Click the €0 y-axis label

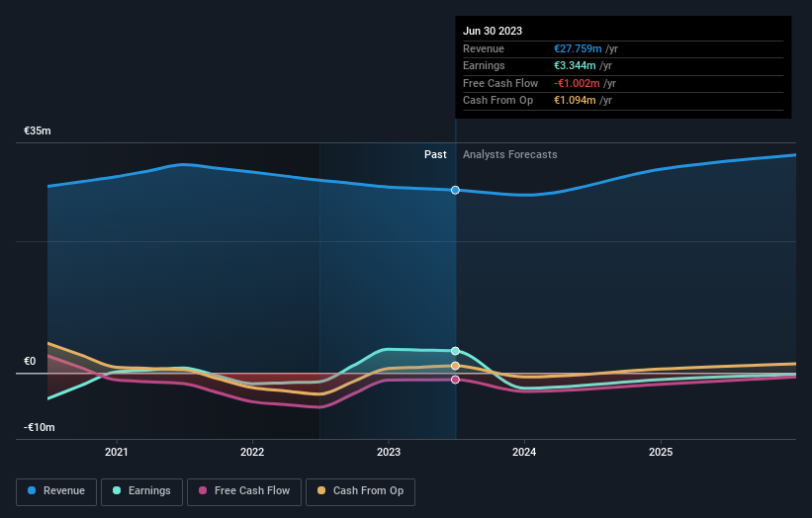30,361
